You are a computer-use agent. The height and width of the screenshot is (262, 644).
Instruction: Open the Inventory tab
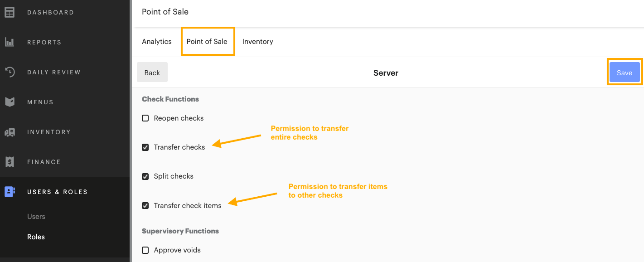[x=257, y=41]
